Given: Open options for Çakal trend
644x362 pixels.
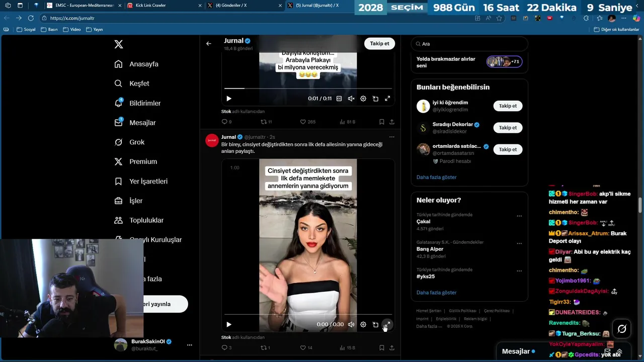Looking at the screenshot, I should (x=519, y=216).
